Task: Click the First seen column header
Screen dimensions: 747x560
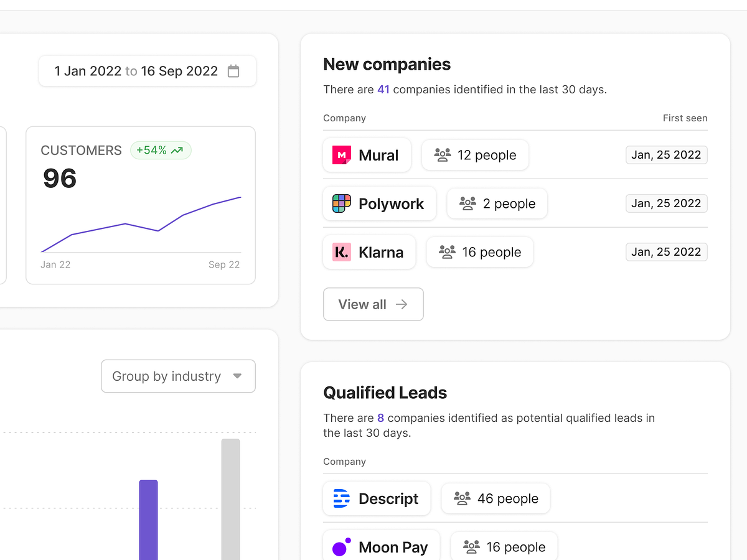Action: [x=685, y=118]
